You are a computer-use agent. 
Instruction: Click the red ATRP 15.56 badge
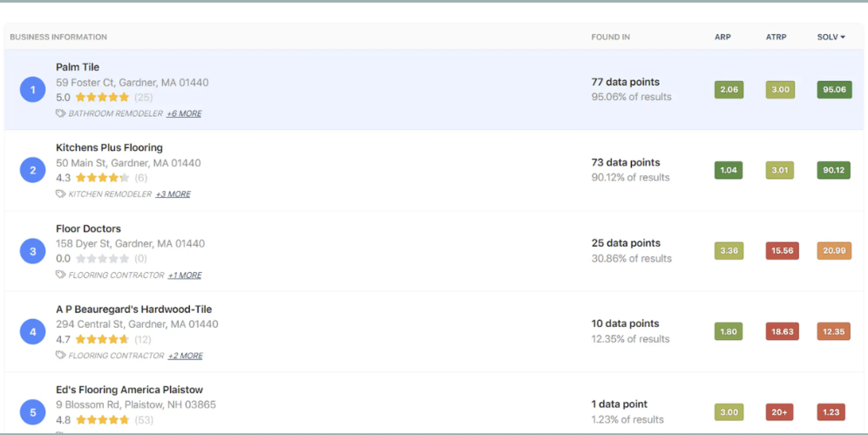click(783, 251)
